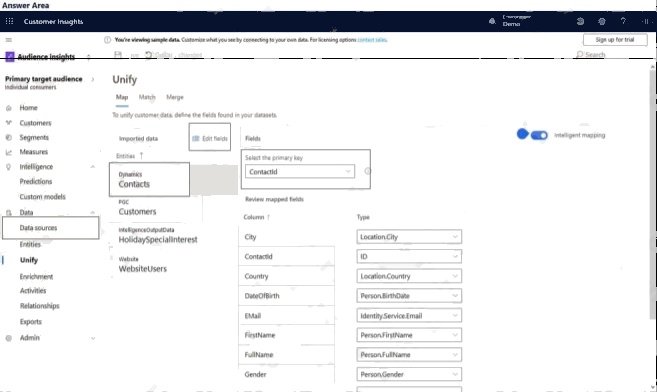
Task: Open the Person.BirthDate type dropdown
Action: (409, 296)
